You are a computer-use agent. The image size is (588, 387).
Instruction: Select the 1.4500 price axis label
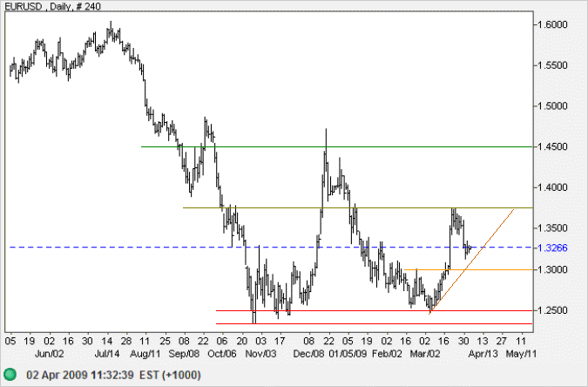[x=552, y=146]
